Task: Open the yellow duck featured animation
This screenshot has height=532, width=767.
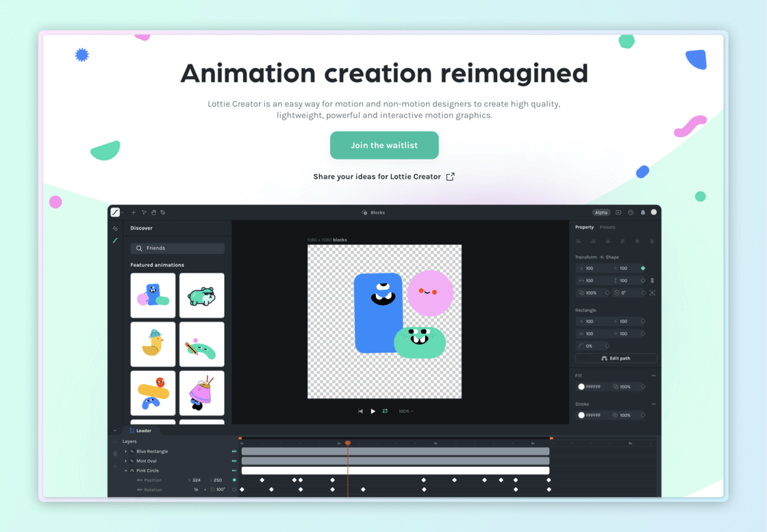Action: click(x=153, y=344)
